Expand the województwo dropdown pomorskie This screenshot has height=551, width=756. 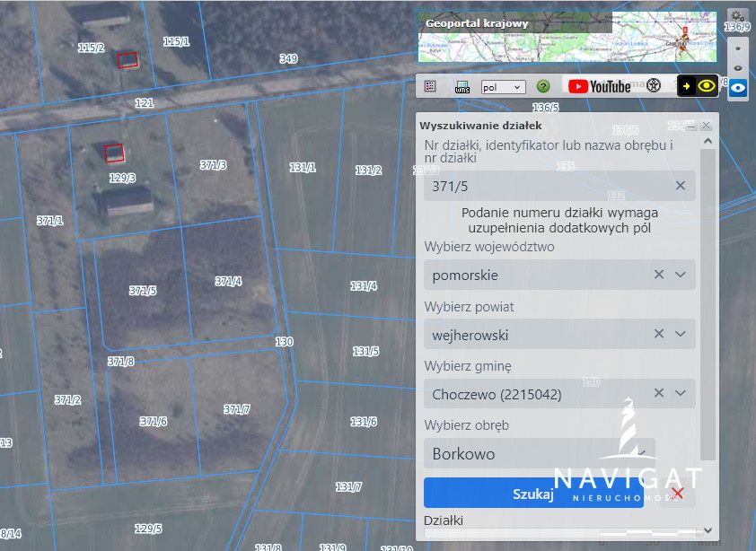point(681,275)
